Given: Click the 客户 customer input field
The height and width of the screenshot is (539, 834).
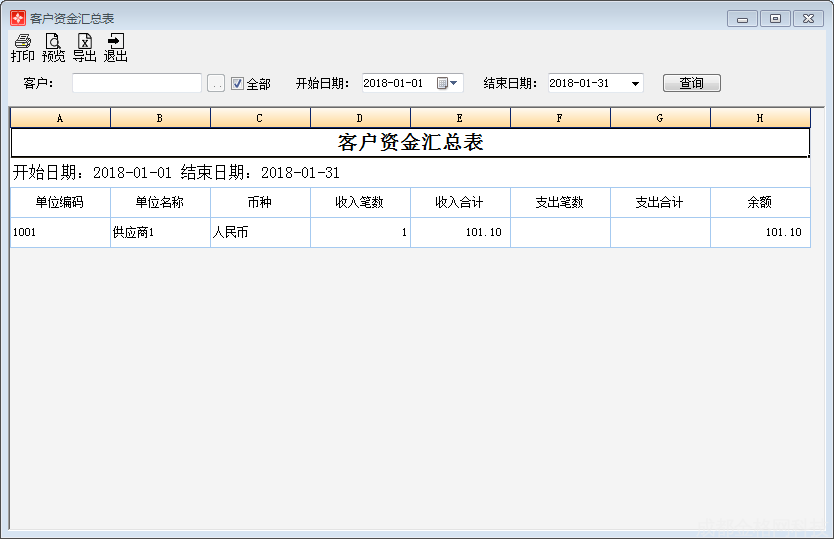Looking at the screenshot, I should [x=137, y=83].
